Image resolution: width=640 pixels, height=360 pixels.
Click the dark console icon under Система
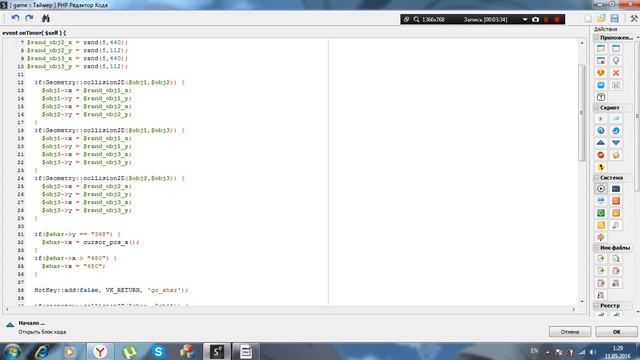coord(616,189)
